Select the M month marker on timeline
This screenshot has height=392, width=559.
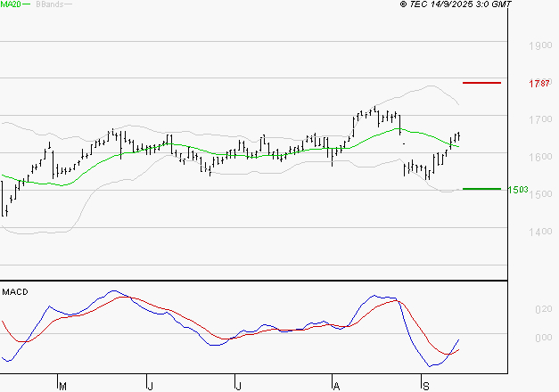tap(62, 386)
